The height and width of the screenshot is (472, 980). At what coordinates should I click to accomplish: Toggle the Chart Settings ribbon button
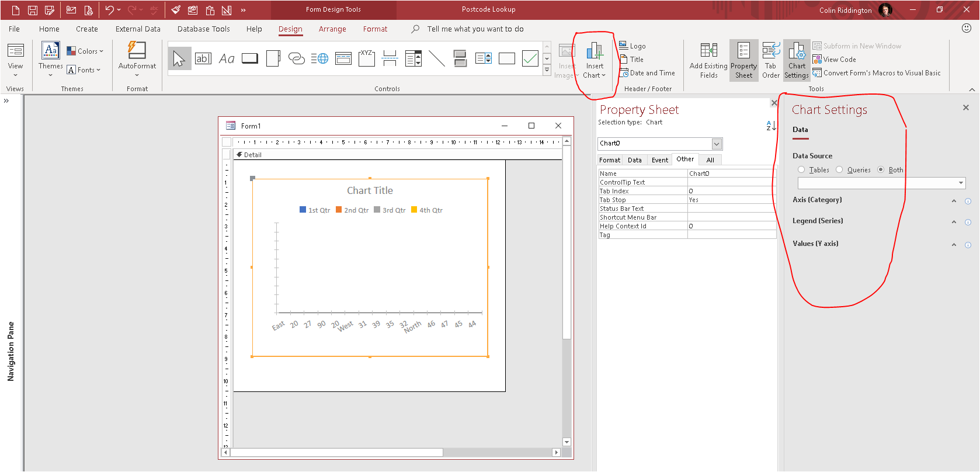(797, 60)
